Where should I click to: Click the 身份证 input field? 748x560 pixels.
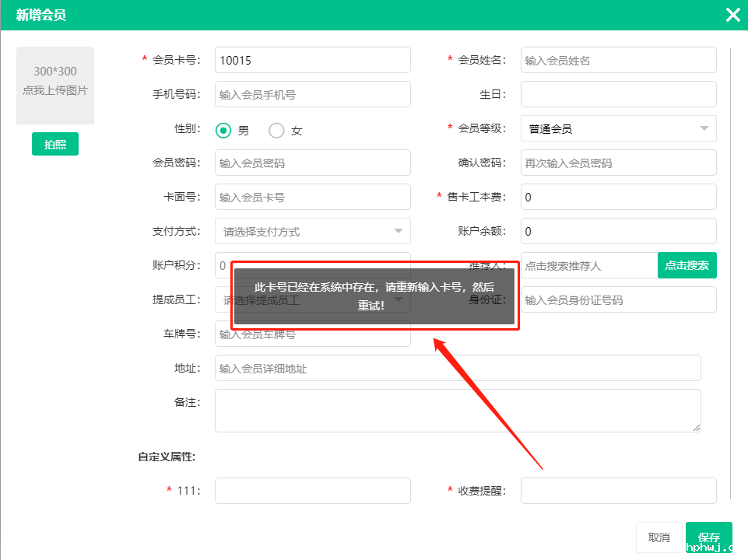click(x=619, y=299)
